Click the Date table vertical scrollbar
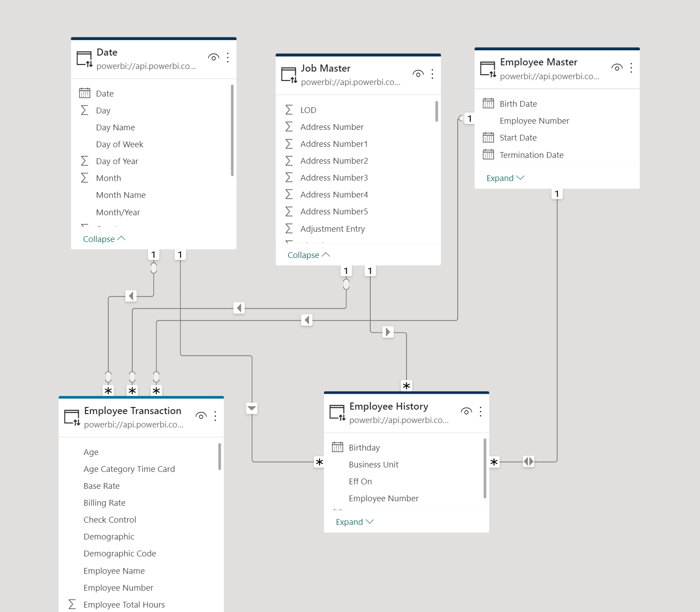This screenshot has width=700, height=612. coord(232,130)
